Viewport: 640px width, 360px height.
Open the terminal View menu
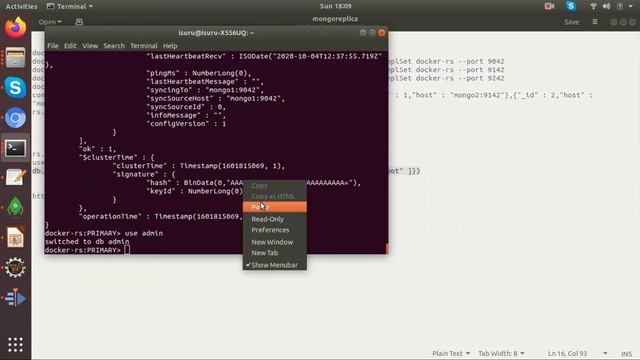90,46
